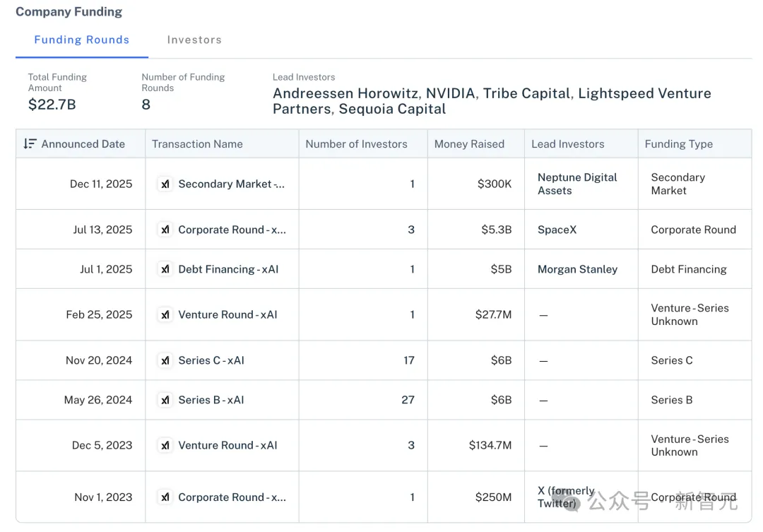Click the Funding Type column header
Viewport: 763px width, 532px height.
click(x=678, y=143)
